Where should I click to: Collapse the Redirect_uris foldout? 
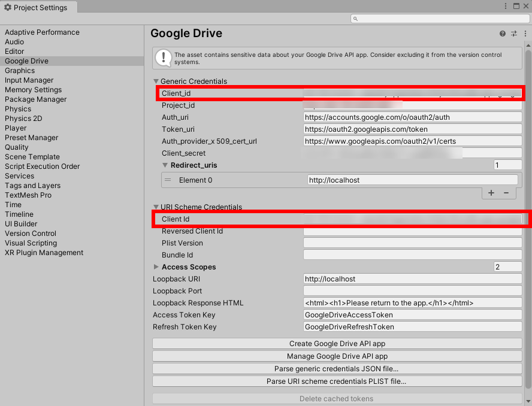click(x=165, y=165)
